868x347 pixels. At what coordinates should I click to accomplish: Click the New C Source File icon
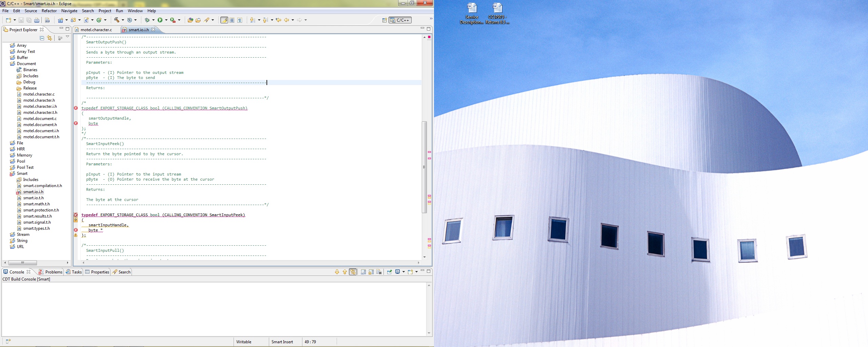click(86, 20)
